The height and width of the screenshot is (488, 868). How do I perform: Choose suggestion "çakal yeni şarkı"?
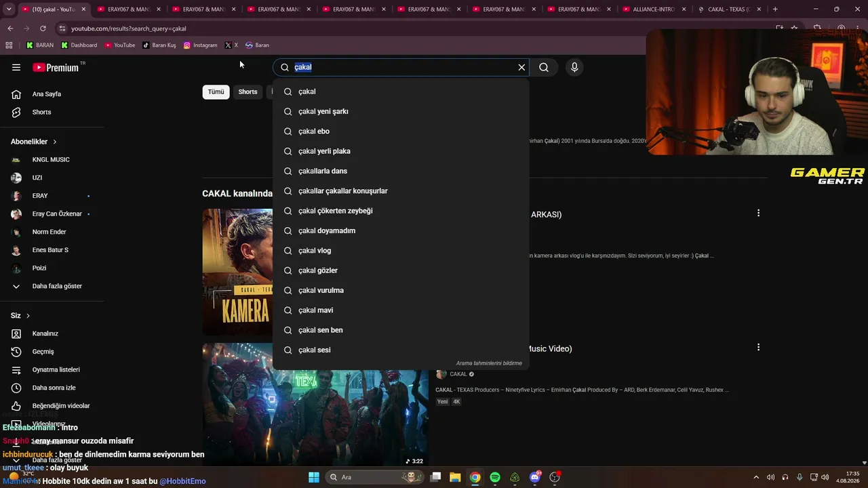click(x=401, y=111)
